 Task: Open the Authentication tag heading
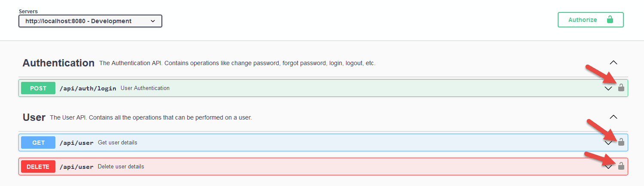[58, 63]
